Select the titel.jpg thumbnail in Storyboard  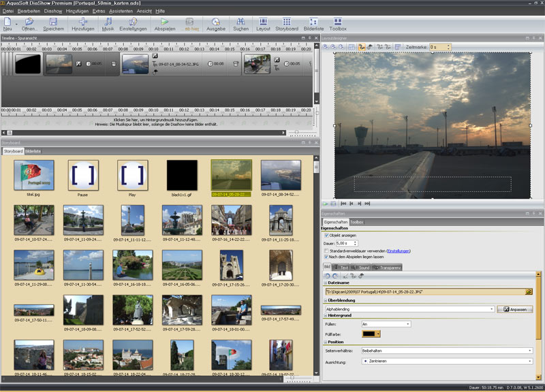[34, 176]
